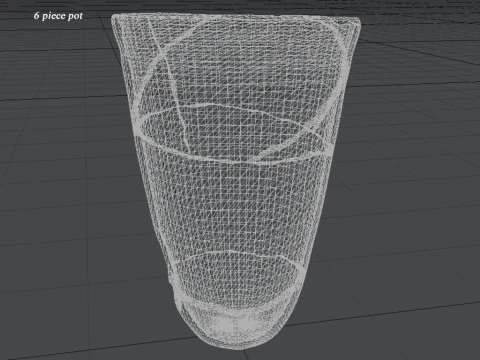480x360 pixels.
Task: Click the small bump on the lower-left pot wall
Action: tap(170, 283)
